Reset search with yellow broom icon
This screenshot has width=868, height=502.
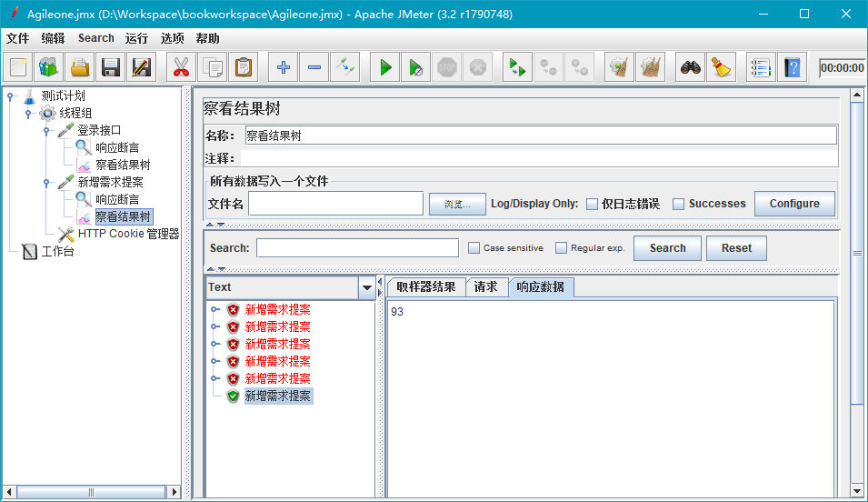(721, 67)
